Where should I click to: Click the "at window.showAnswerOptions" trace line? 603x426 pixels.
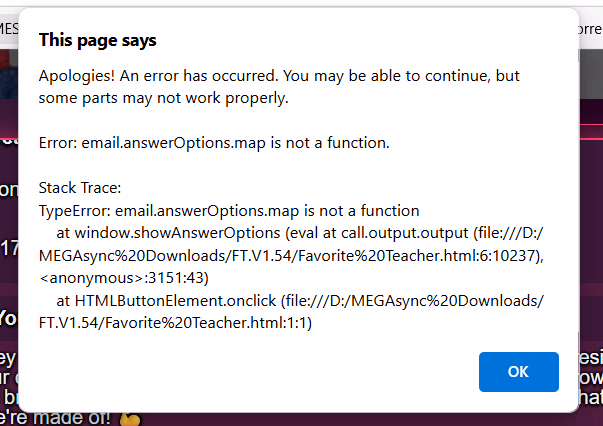click(300, 233)
